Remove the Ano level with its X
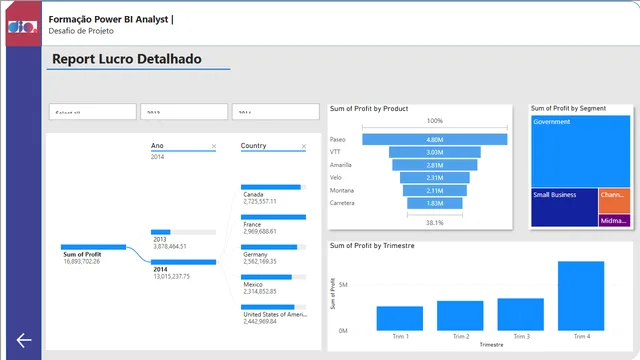640x360 pixels. click(x=214, y=146)
